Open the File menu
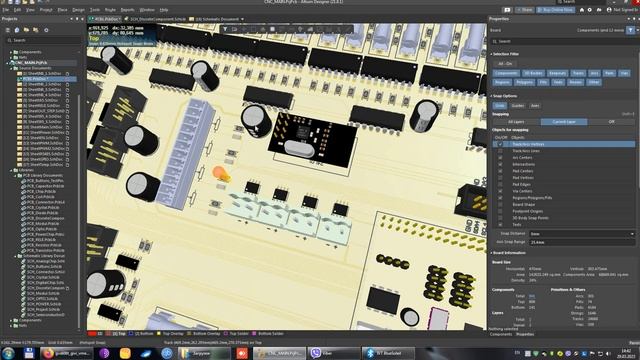 (5, 10)
